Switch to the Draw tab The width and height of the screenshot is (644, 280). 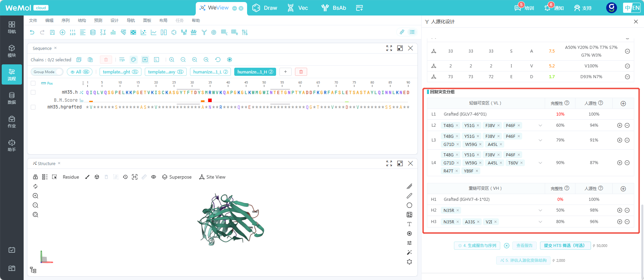[265, 8]
